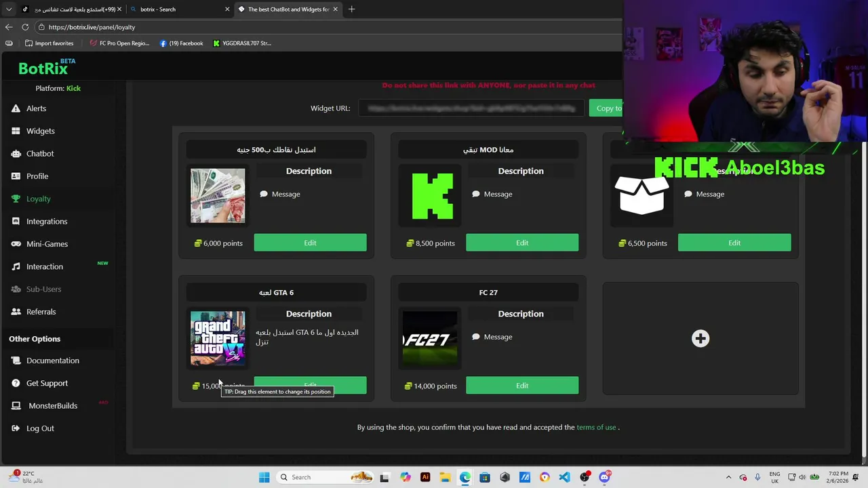The width and height of the screenshot is (868, 488).
Task: Open the Integrations page
Action: pyautogui.click(x=39, y=222)
